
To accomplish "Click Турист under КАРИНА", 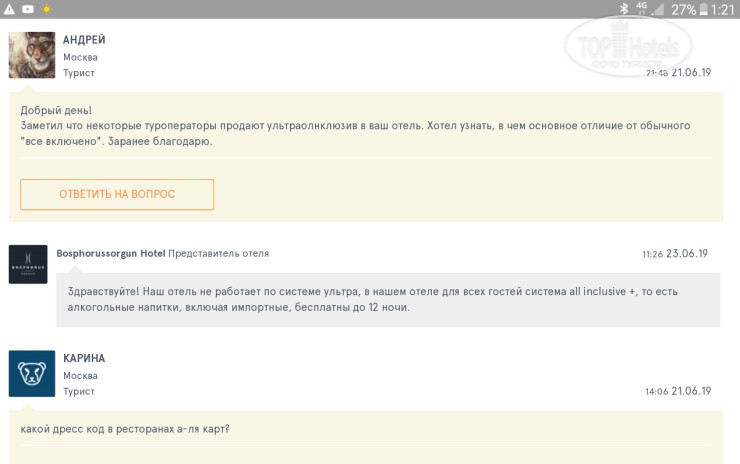I will pos(79,392).
